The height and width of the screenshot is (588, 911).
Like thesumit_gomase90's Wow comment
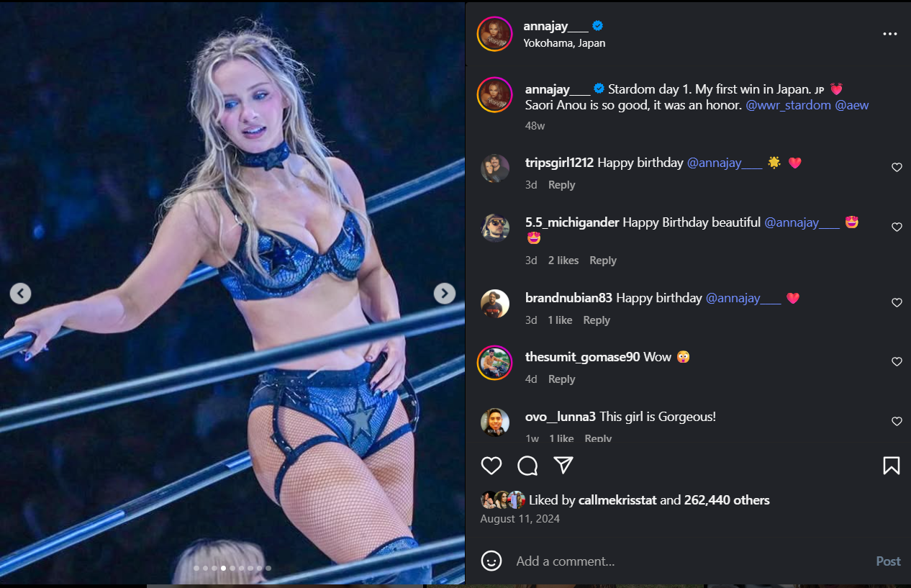(x=897, y=361)
